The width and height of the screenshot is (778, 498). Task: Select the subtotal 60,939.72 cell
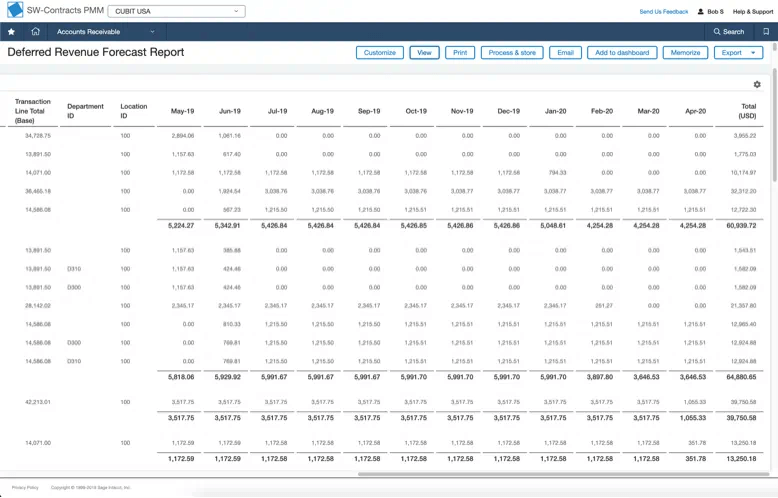click(741, 226)
